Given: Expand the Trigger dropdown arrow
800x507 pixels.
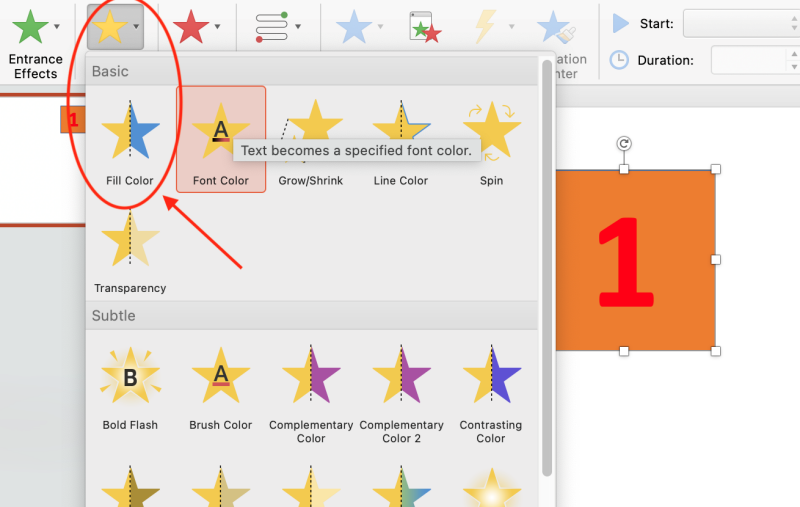Looking at the screenshot, I should pos(511,27).
